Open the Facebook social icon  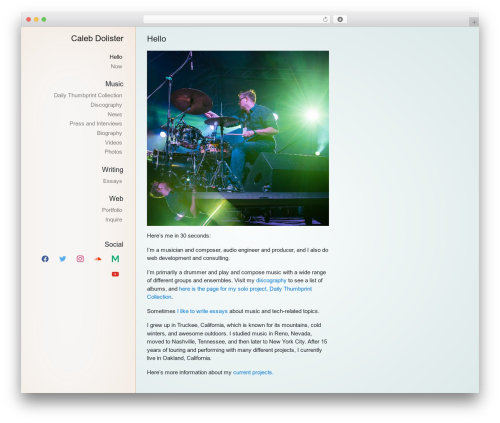(45, 259)
